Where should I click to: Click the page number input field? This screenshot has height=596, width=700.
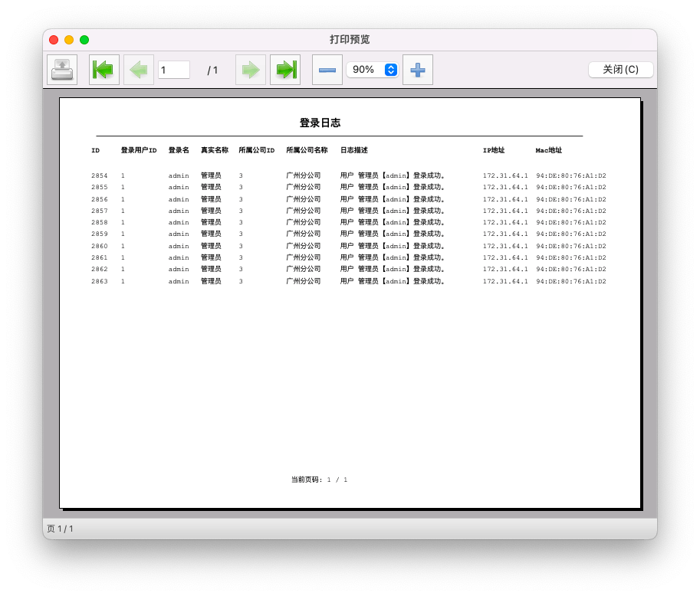pyautogui.click(x=174, y=70)
